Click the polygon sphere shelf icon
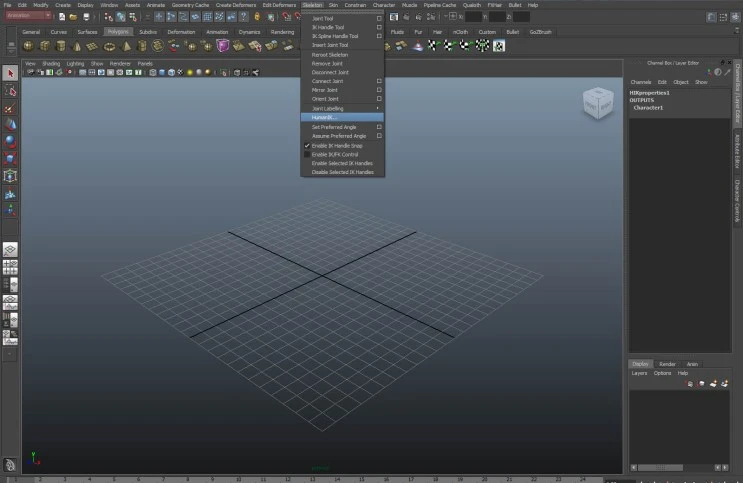Viewport: 743px width, 483px height. coord(28,46)
